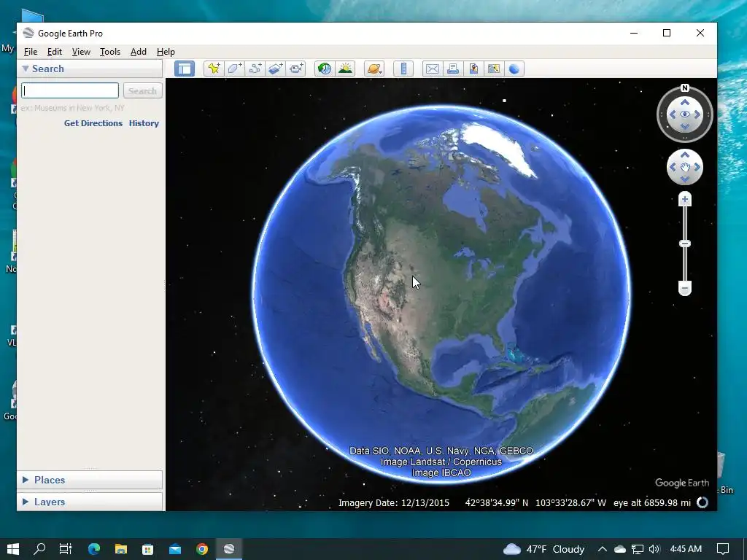The height and width of the screenshot is (560, 747).
Task: Open the volume control in system tray
Action: point(654,549)
